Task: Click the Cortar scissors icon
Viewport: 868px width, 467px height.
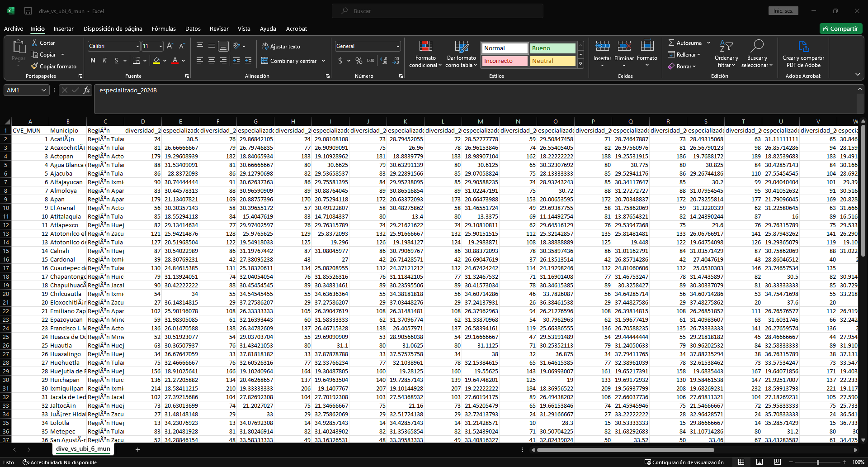Action: [34, 43]
